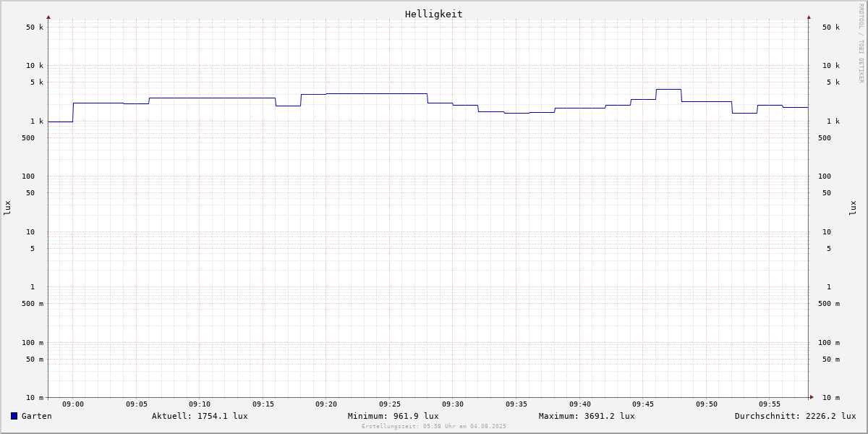This screenshot has height=434, width=868.
Task: Click the "09:00" time axis label
Action: pyautogui.click(x=73, y=404)
